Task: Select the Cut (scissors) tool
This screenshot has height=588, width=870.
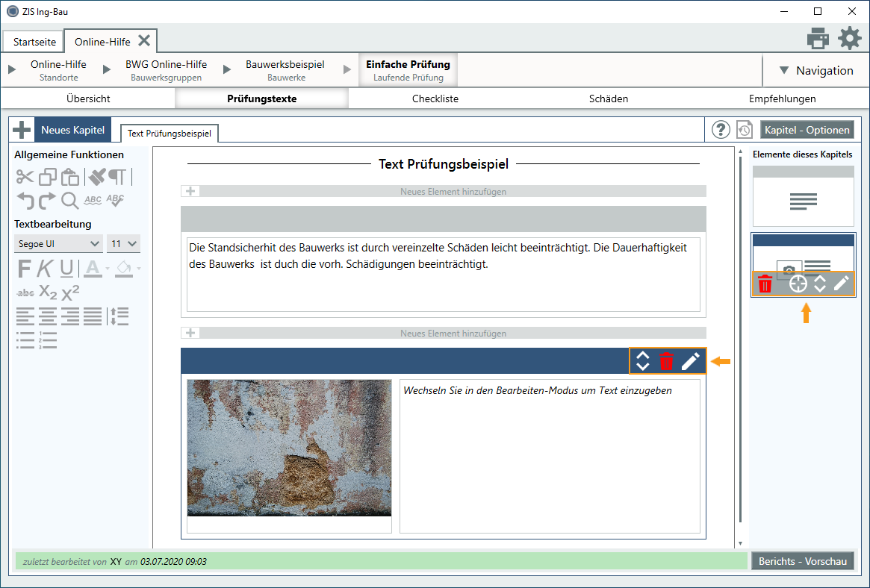Action: pyautogui.click(x=25, y=177)
